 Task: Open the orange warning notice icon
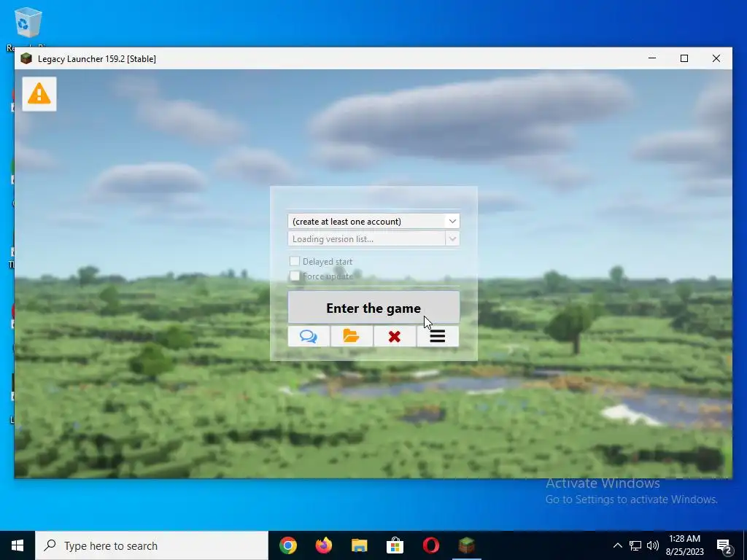(x=39, y=94)
